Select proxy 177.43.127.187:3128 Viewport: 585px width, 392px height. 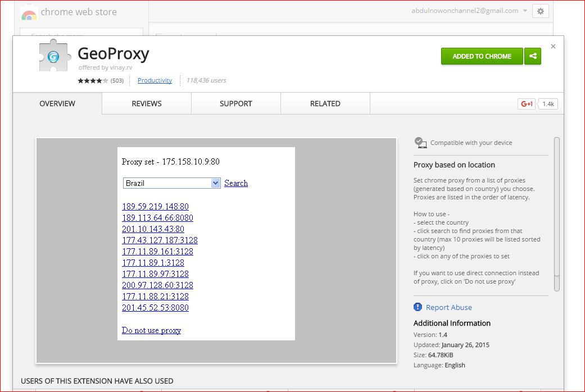pyautogui.click(x=160, y=240)
